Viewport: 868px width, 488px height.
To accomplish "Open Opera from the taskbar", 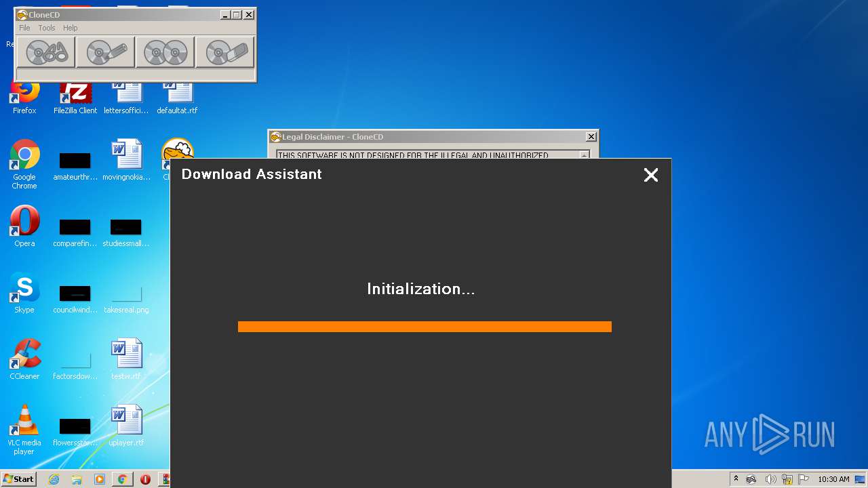I will [145, 479].
